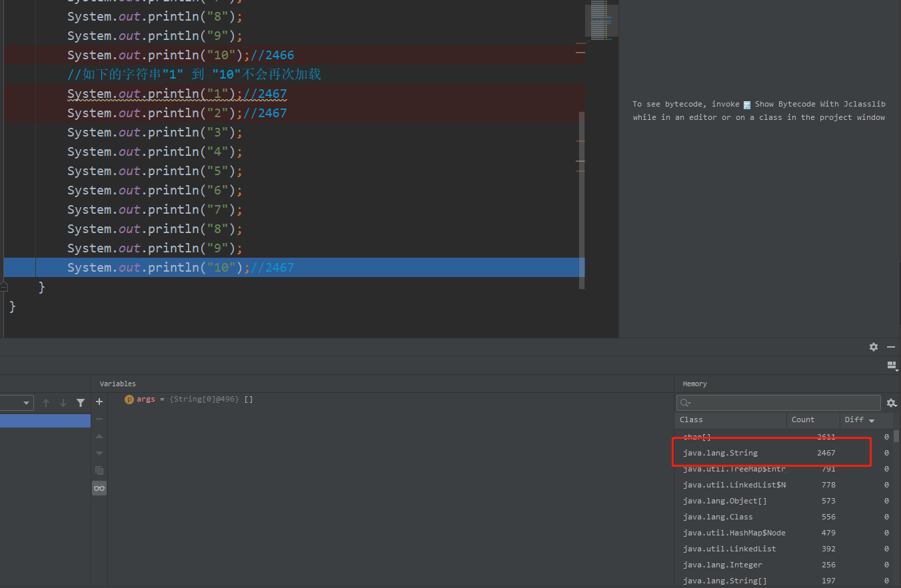Hide the debug tool window

[891, 347]
